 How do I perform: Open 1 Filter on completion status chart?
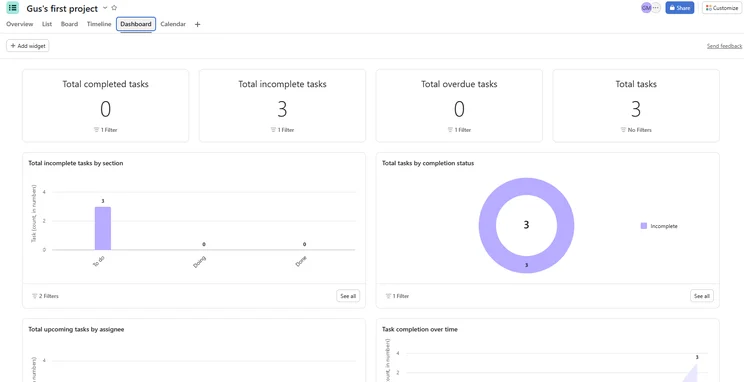pos(397,296)
